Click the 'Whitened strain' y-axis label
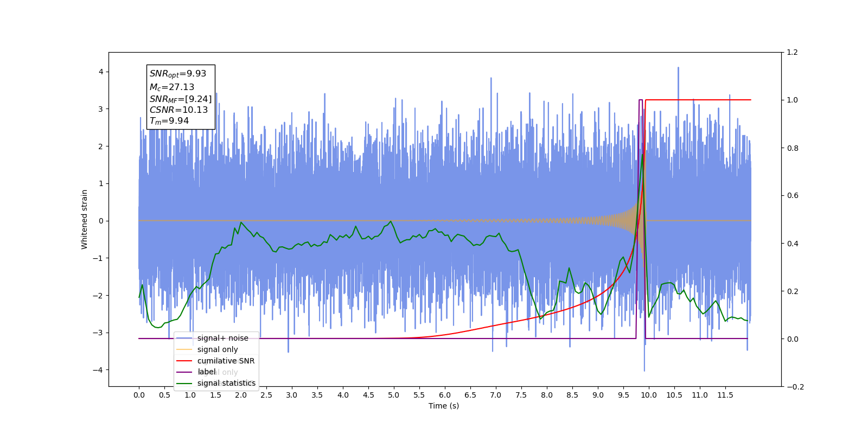868x434 pixels. tap(84, 219)
